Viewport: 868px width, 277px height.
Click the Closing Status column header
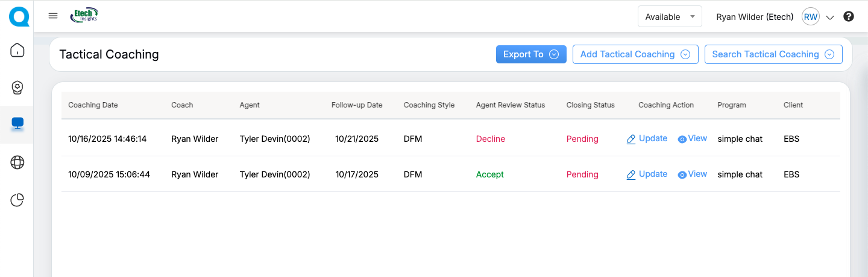click(590, 105)
